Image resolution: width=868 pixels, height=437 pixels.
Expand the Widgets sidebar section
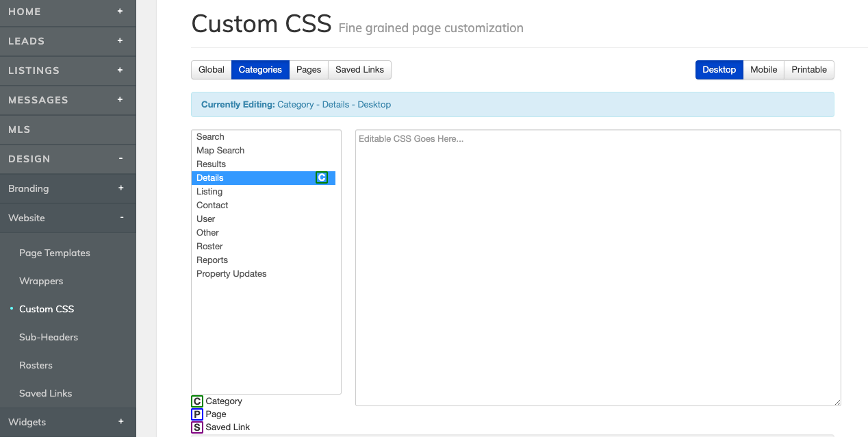[x=121, y=421]
